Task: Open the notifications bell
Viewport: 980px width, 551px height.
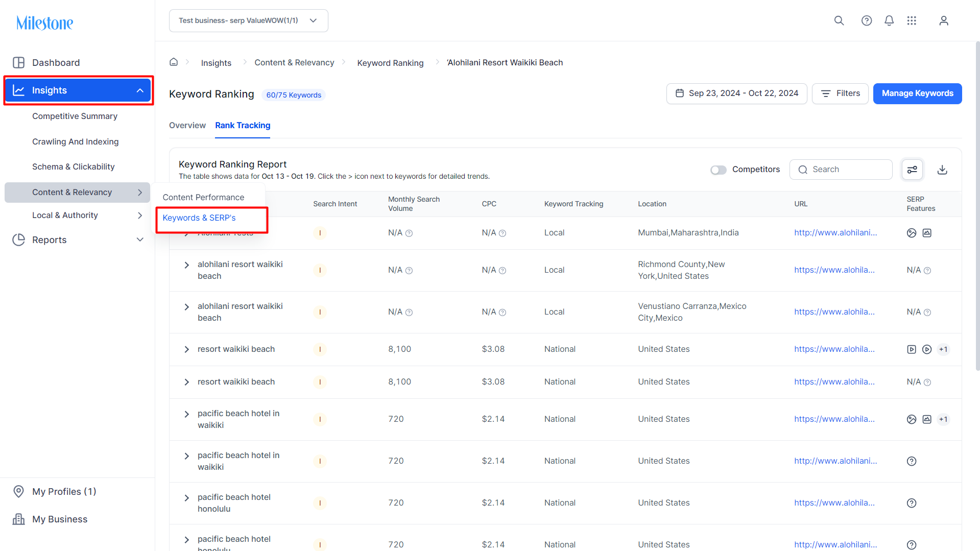Action: (x=889, y=20)
